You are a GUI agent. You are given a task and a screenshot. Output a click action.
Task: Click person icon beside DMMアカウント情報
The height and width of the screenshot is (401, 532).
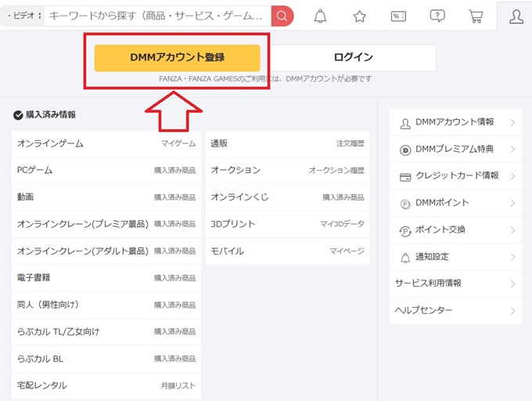pos(405,123)
